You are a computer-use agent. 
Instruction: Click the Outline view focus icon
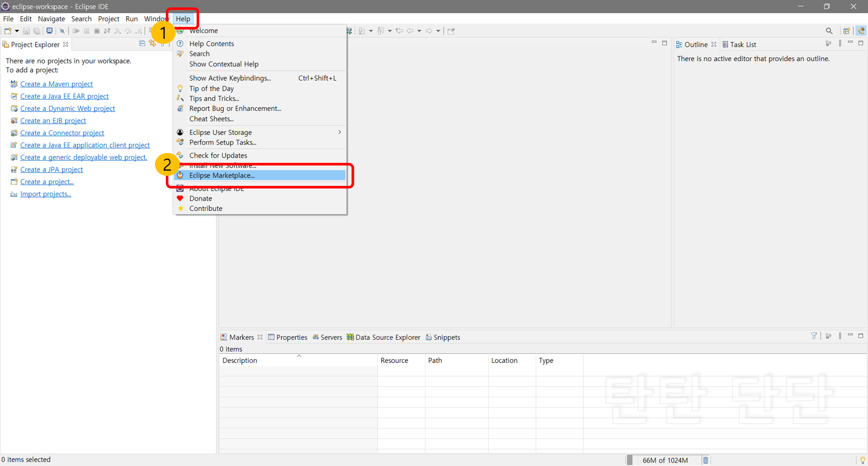(828, 43)
